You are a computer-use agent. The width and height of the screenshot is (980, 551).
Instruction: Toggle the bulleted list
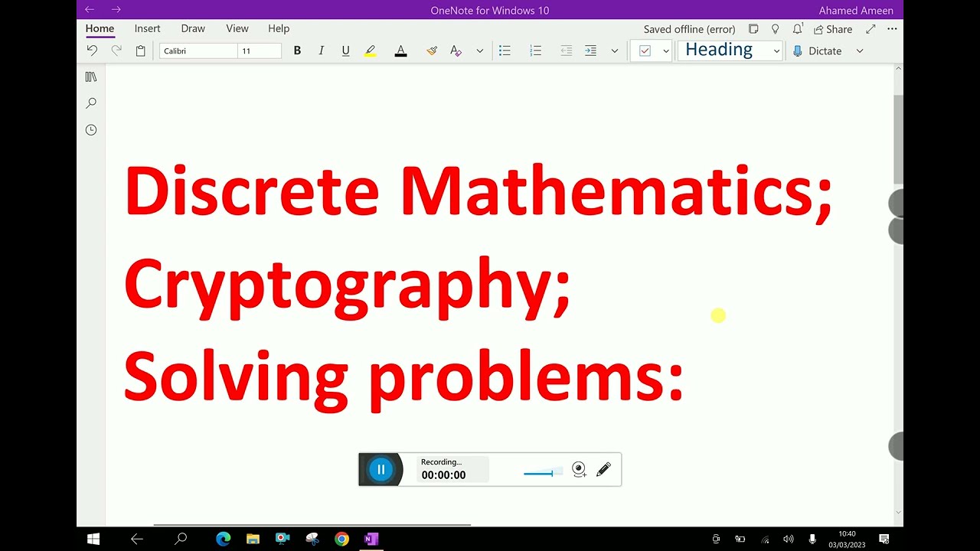pos(505,51)
